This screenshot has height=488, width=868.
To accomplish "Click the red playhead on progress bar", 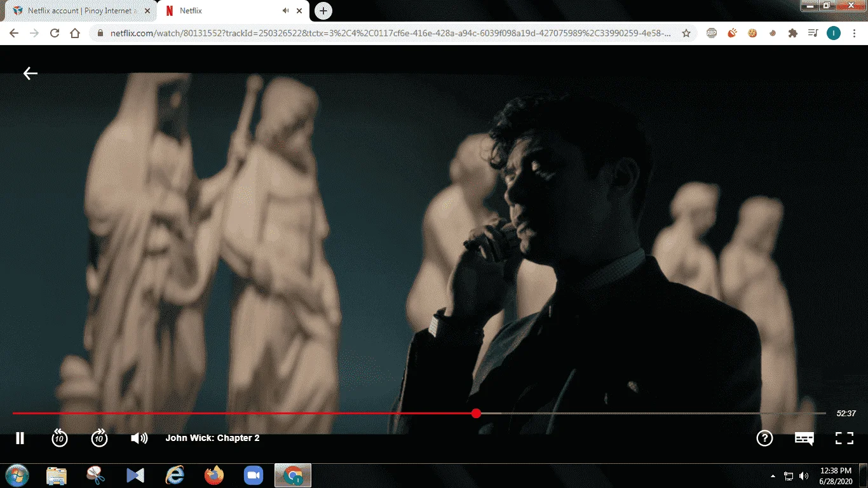I will click(476, 414).
